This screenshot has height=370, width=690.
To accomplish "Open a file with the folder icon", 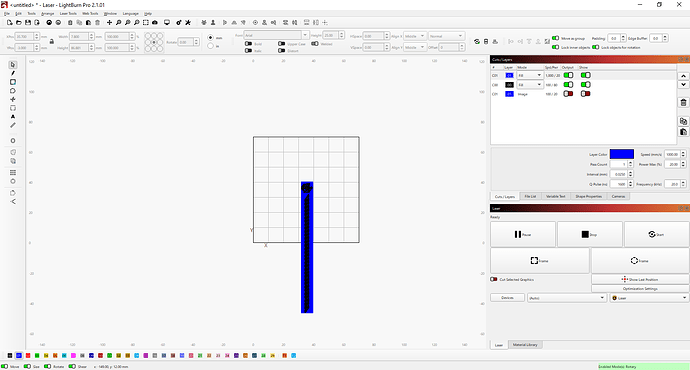I will (18, 22).
